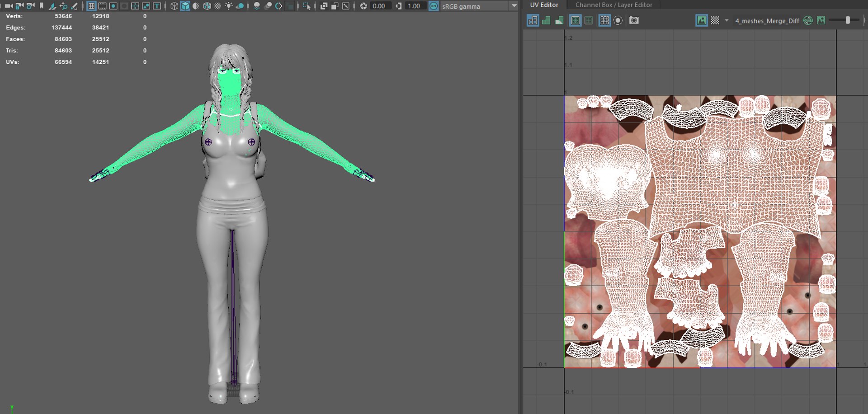Toggle the gate mask button
The height and width of the screenshot is (414, 868).
(124, 6)
